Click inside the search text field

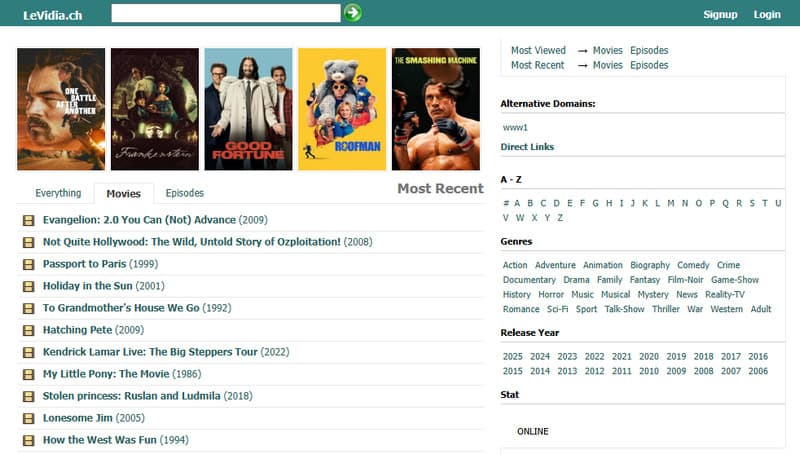click(x=226, y=13)
